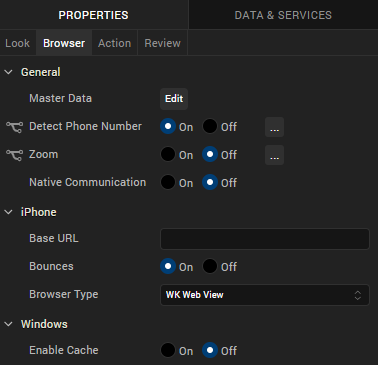Viewport: 378px width, 365px height.
Task: Switch to the Action tab
Action: pos(115,43)
